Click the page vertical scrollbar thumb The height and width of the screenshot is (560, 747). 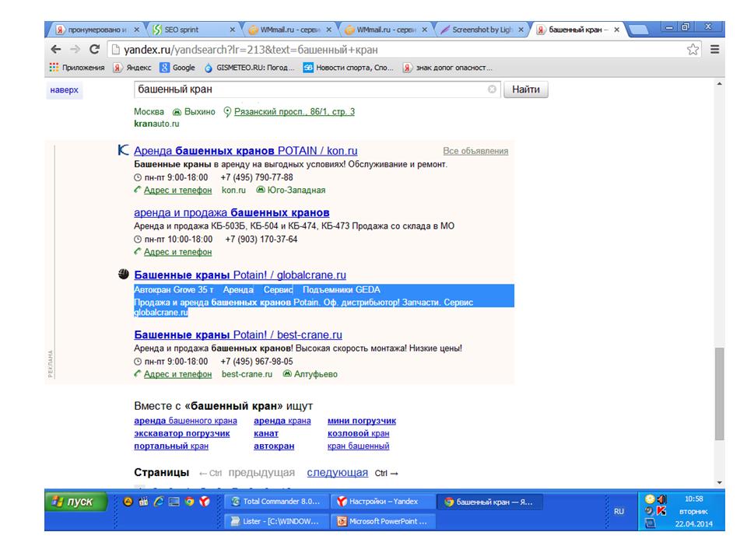(x=719, y=394)
